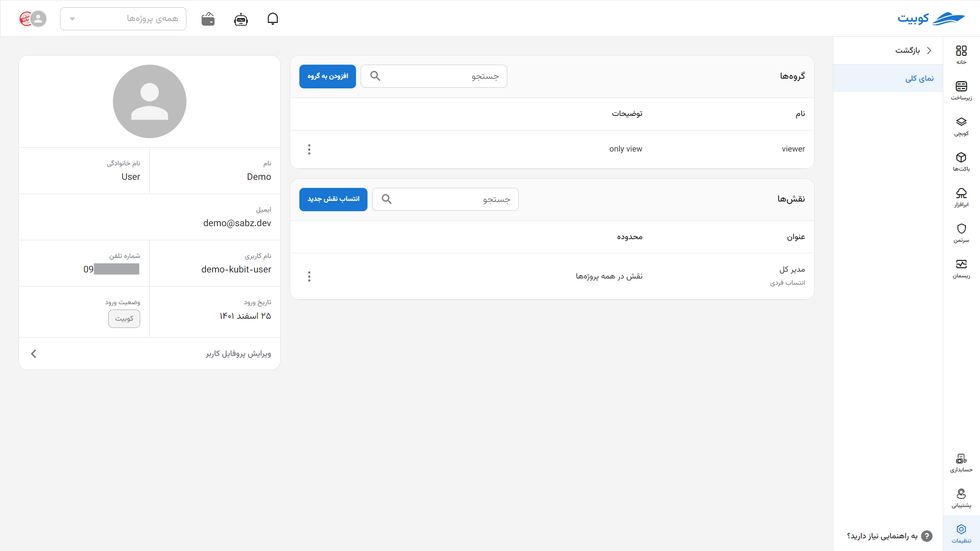Focus the نقش‌ها search input field

pyautogui.click(x=445, y=199)
